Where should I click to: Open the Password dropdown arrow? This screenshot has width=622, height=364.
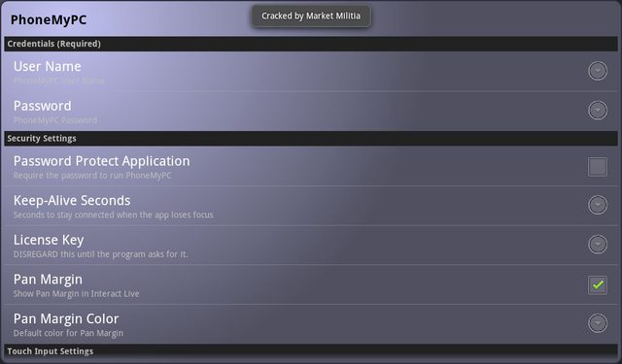coord(598,110)
